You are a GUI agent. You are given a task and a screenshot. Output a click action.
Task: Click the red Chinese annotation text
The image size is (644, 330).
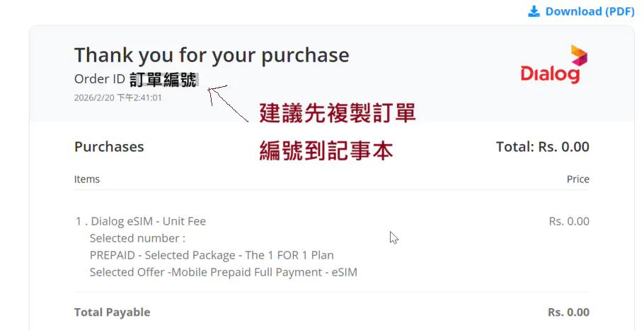point(337,131)
